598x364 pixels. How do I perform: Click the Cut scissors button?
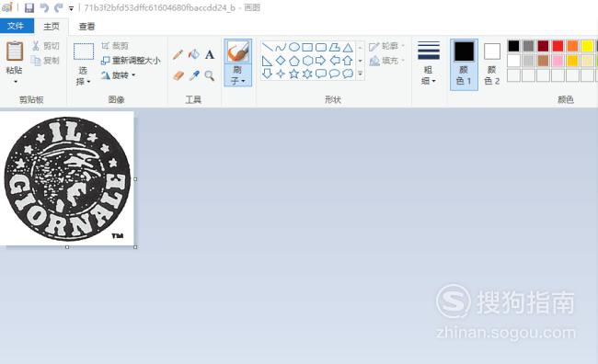pos(45,46)
